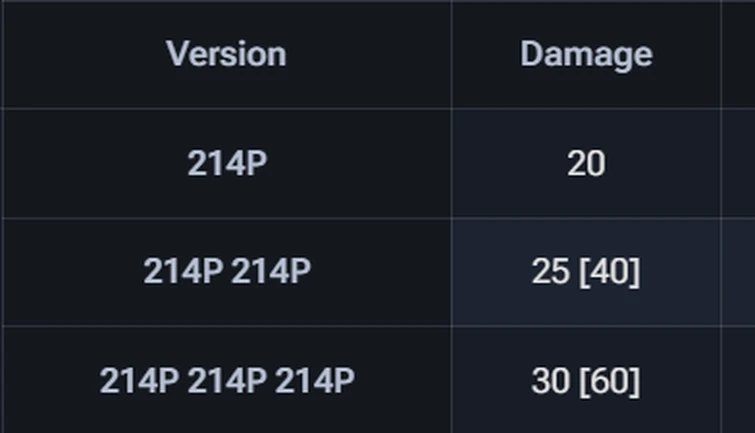Click the number 30 in Damage column

(x=550, y=381)
